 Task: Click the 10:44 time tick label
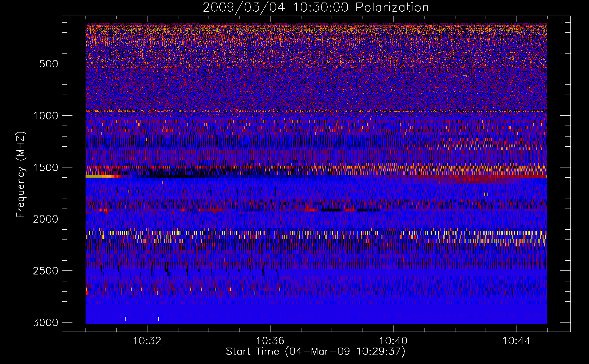tap(517, 341)
